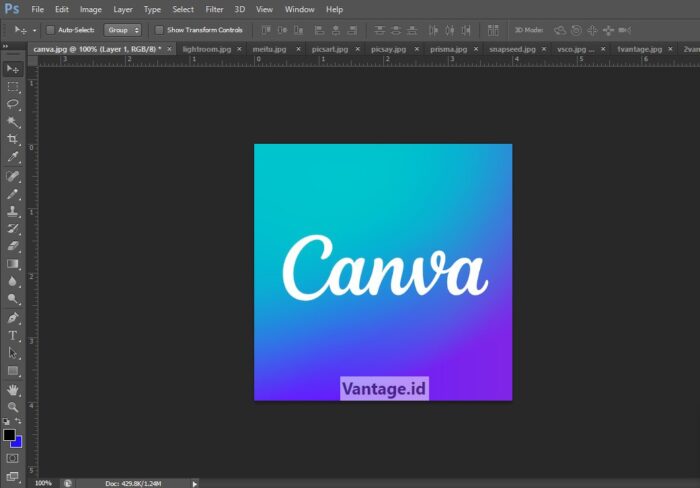This screenshot has height=488, width=700.
Task: Select the Eyedropper tool
Action: click(x=13, y=157)
